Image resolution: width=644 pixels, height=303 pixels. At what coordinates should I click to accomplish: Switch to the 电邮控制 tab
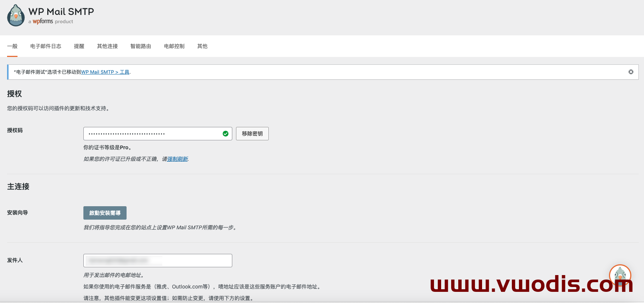(174, 46)
